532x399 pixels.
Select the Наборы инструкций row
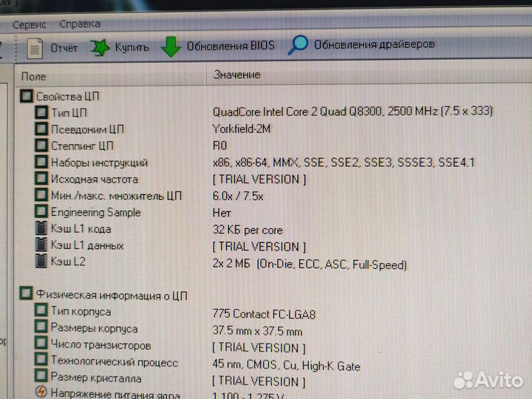[99, 163]
